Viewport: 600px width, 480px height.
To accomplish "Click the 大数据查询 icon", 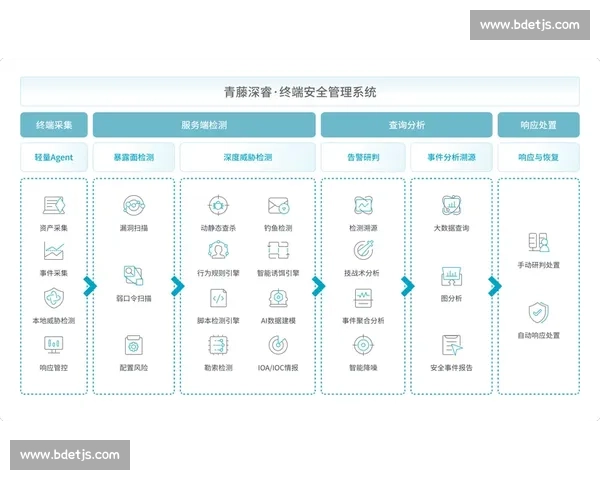I will [x=452, y=205].
